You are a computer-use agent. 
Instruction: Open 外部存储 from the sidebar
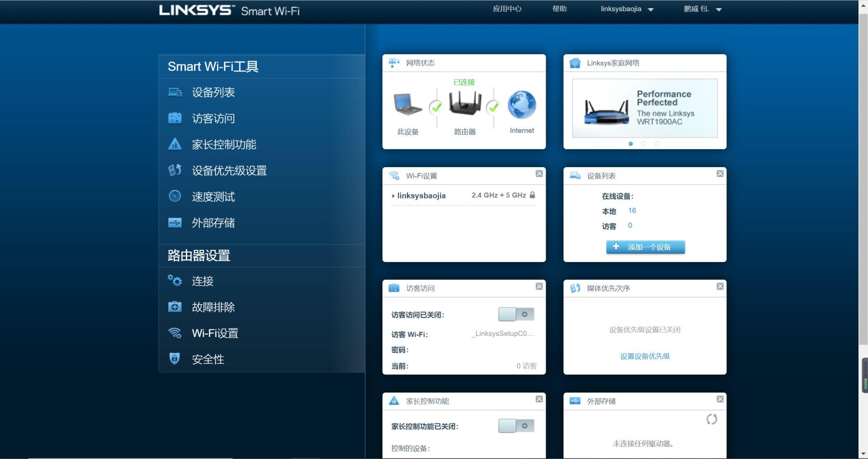pyautogui.click(x=213, y=223)
